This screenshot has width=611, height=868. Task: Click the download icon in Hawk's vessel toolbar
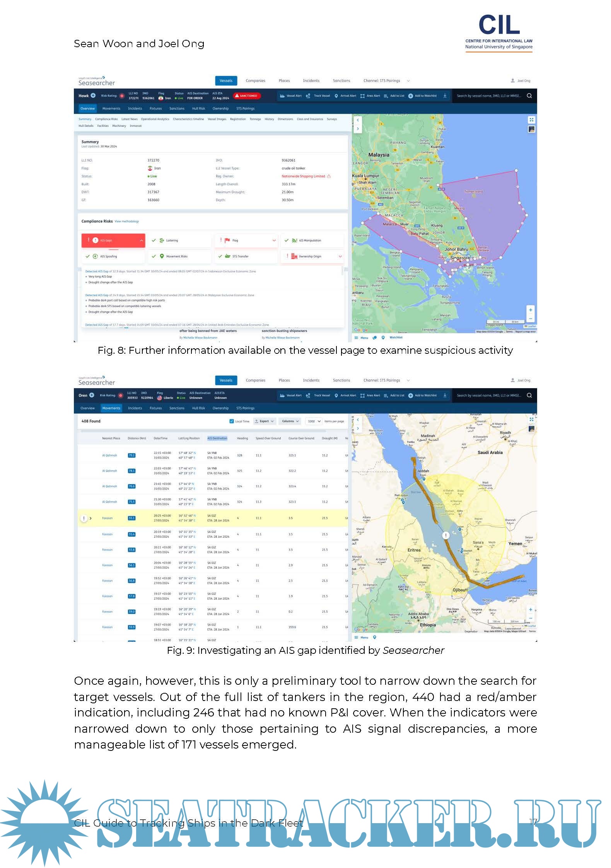pos(445,95)
